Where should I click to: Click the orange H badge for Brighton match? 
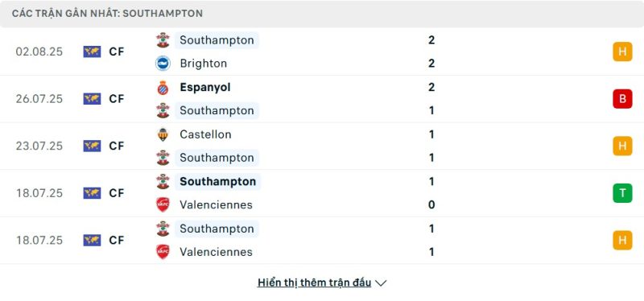(x=622, y=52)
